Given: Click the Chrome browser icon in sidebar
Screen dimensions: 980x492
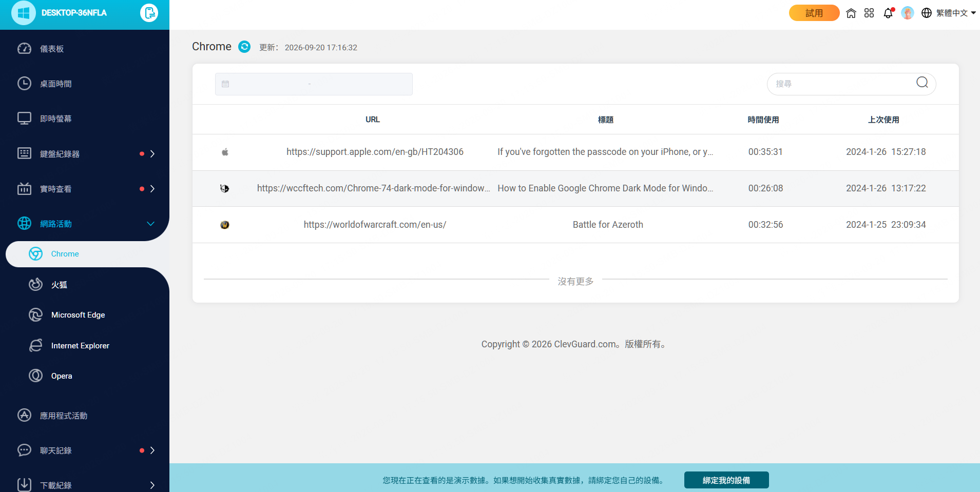Looking at the screenshot, I should click(35, 254).
